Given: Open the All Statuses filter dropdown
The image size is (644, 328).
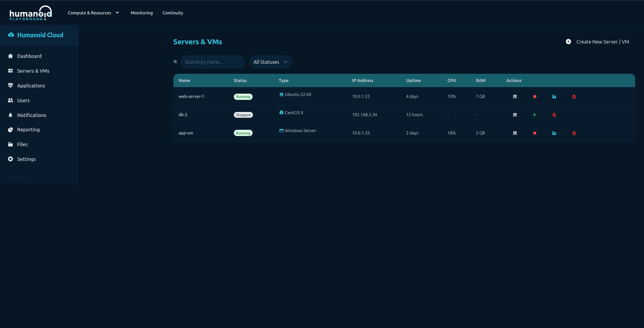Looking at the screenshot, I should pos(270,62).
